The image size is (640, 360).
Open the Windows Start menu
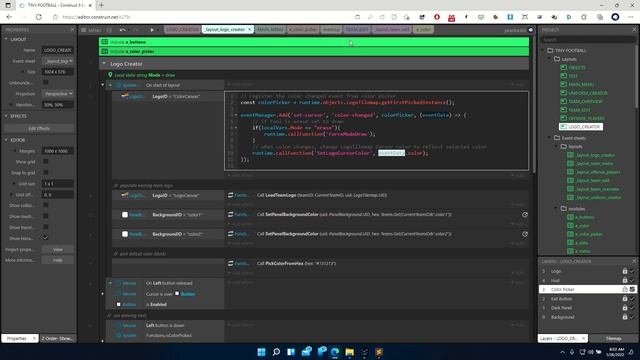(x=261, y=351)
